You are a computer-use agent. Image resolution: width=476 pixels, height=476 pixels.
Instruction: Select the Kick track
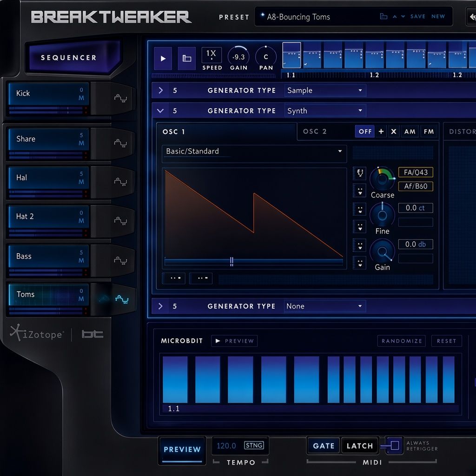pos(48,94)
